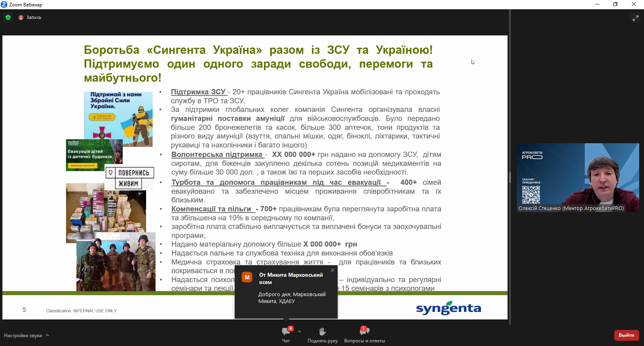644x346 pixels.
Task: Select speaker video thumbnail of Олексій Стеценко
Action: 578,177
